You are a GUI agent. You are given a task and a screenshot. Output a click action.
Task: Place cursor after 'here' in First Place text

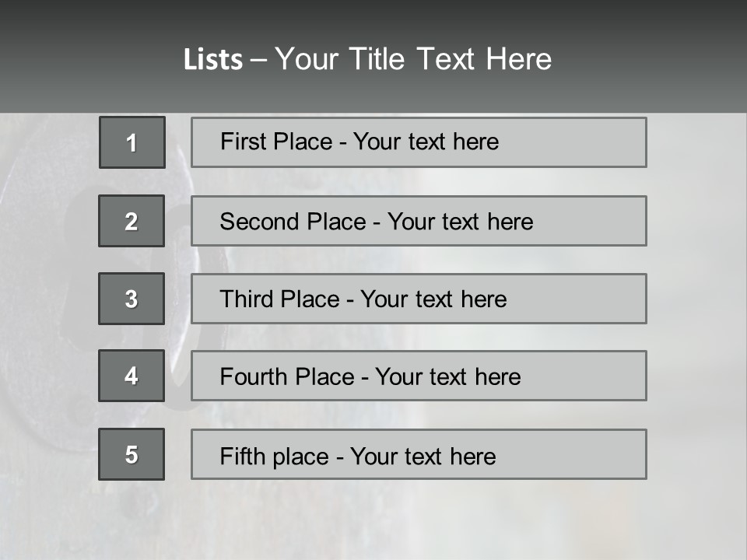tap(500, 142)
